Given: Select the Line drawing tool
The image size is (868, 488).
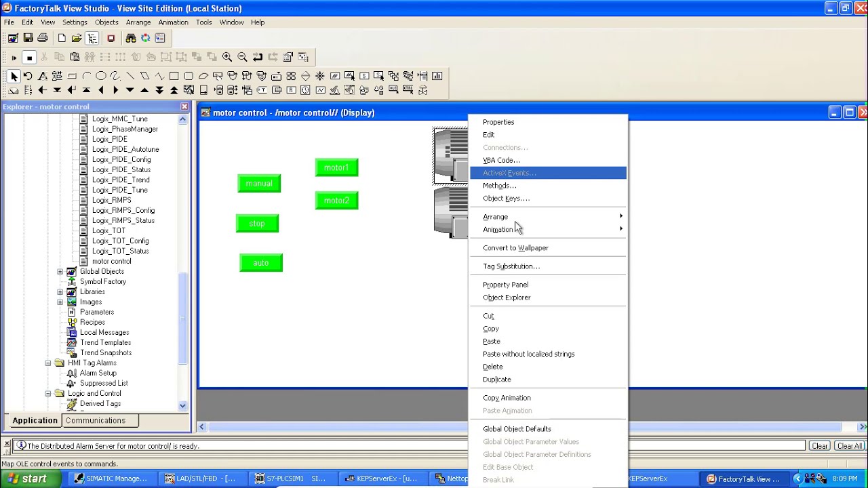Looking at the screenshot, I should [130, 76].
